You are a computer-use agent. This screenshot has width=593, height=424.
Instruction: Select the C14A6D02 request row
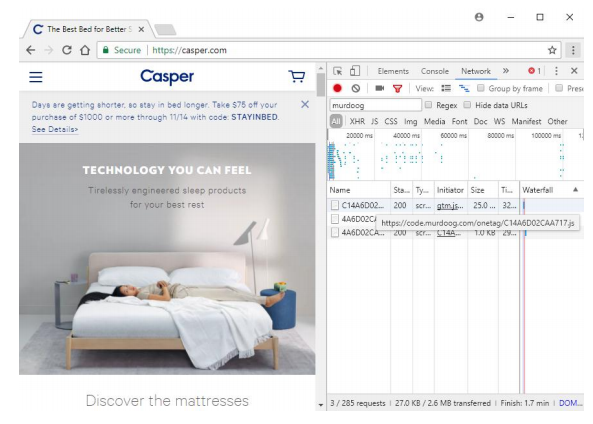click(455, 205)
